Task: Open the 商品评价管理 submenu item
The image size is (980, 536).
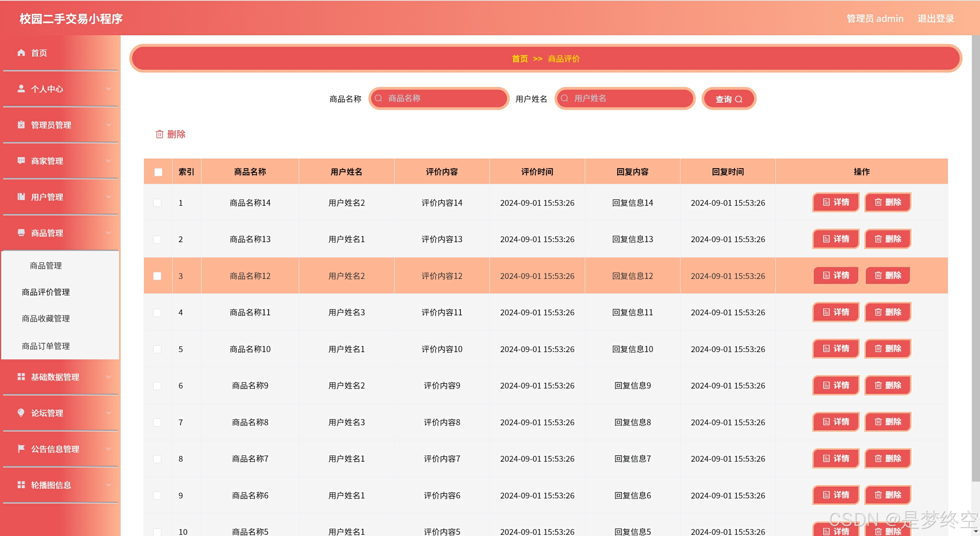Action: [46, 292]
